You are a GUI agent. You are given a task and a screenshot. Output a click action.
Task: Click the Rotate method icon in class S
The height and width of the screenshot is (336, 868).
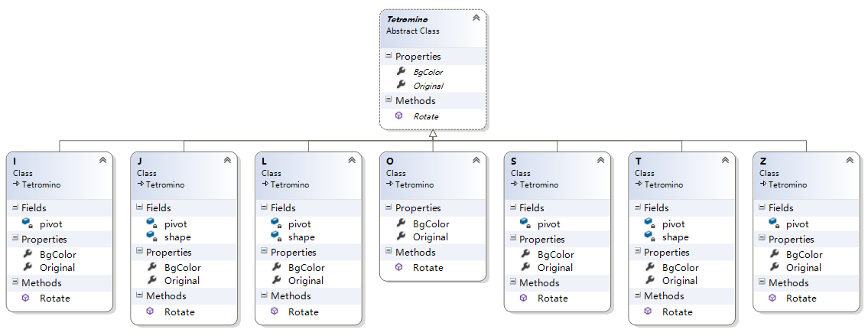click(x=523, y=298)
